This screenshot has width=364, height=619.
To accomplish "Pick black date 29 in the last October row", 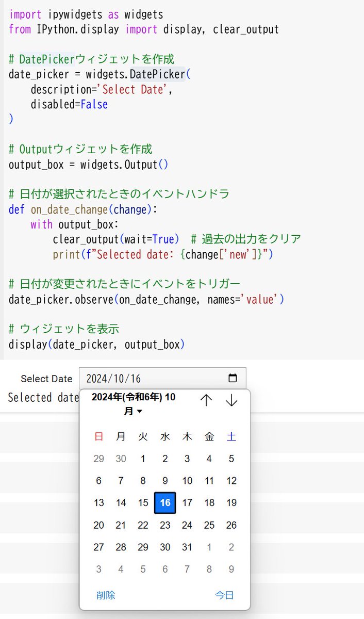I will click(143, 547).
